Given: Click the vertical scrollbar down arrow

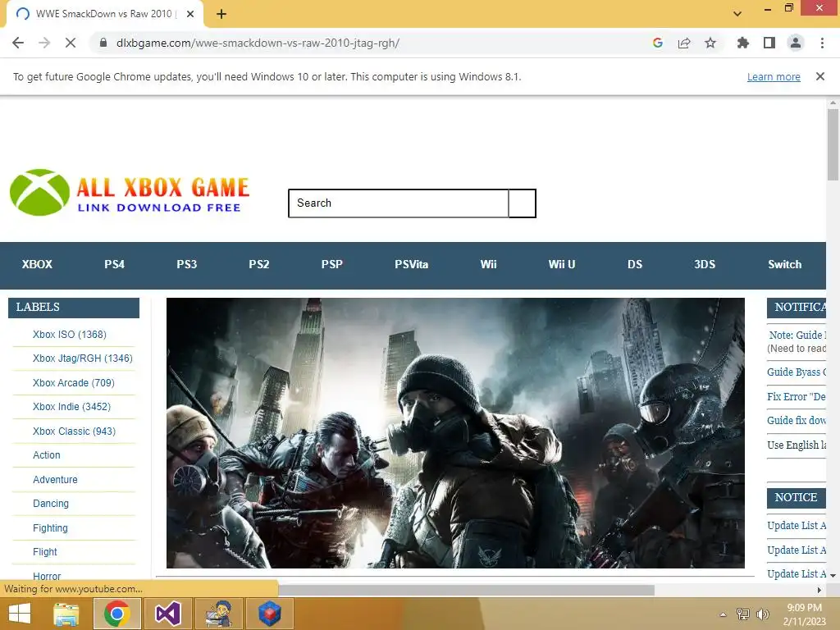Looking at the screenshot, I should (x=833, y=575).
